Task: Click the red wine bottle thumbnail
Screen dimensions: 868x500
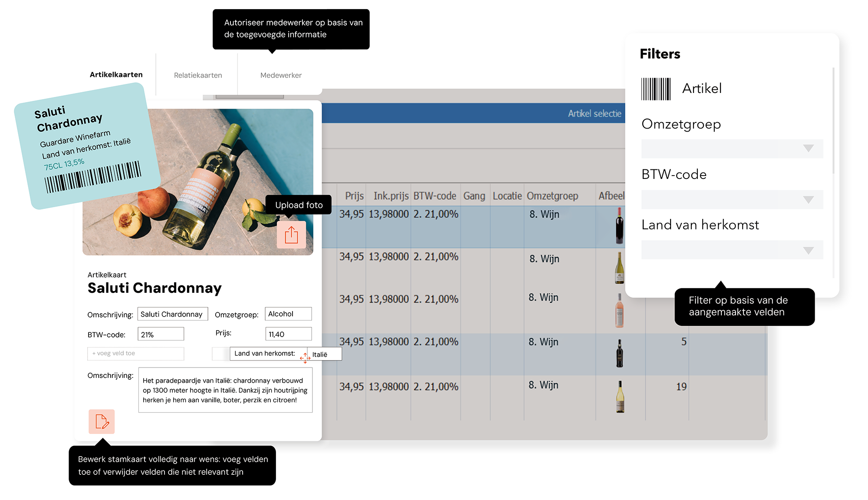Action: pos(619,225)
